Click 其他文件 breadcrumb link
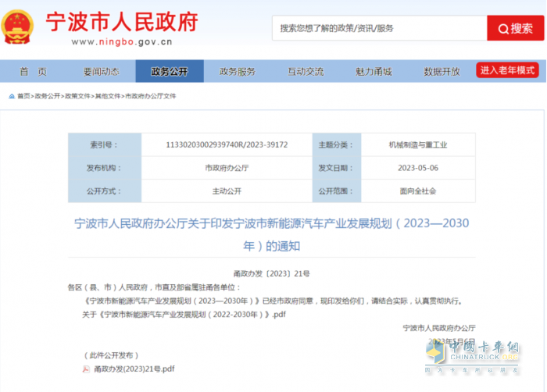 pos(108,96)
